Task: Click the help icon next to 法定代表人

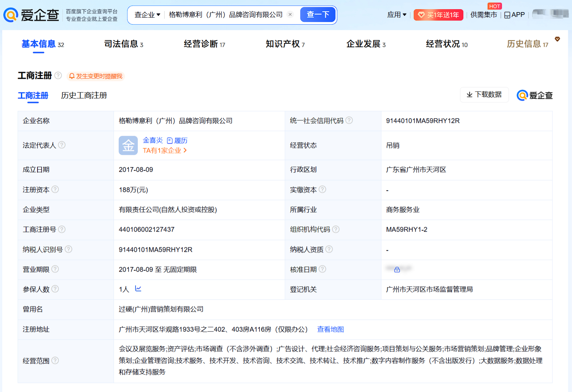Action: click(x=62, y=145)
